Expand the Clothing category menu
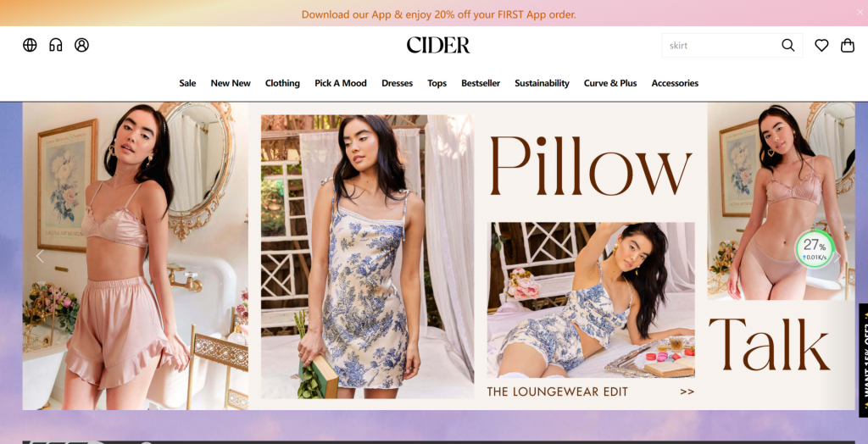The height and width of the screenshot is (444, 868). [282, 83]
